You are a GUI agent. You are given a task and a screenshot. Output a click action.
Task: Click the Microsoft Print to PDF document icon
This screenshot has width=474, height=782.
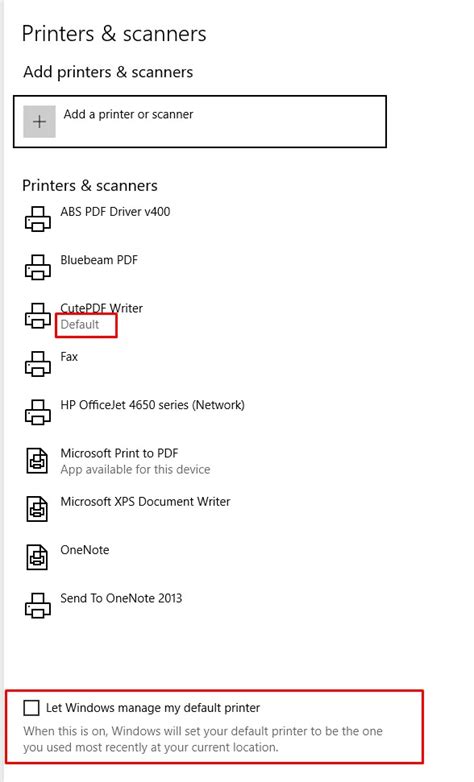pos(37,460)
